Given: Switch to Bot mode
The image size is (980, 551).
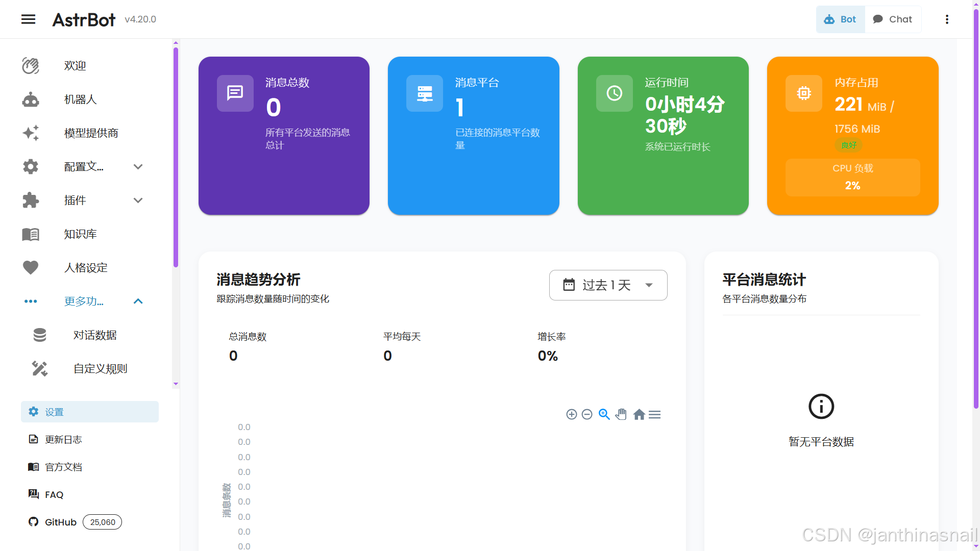Looking at the screenshot, I should coord(840,19).
